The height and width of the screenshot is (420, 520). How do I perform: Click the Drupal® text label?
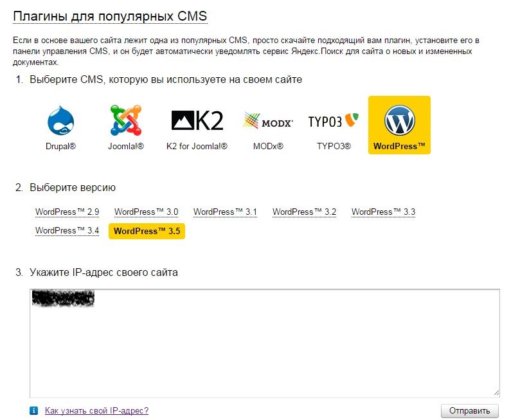click(x=61, y=146)
